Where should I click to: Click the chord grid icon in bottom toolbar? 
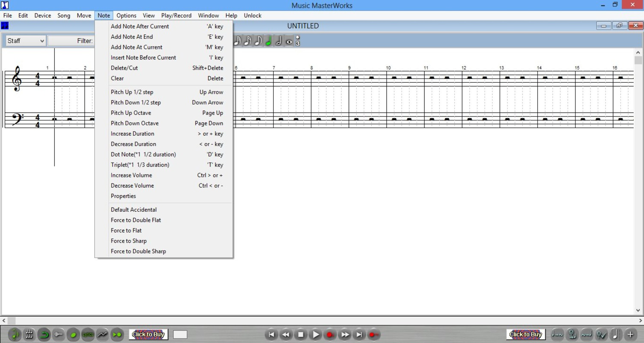29,334
